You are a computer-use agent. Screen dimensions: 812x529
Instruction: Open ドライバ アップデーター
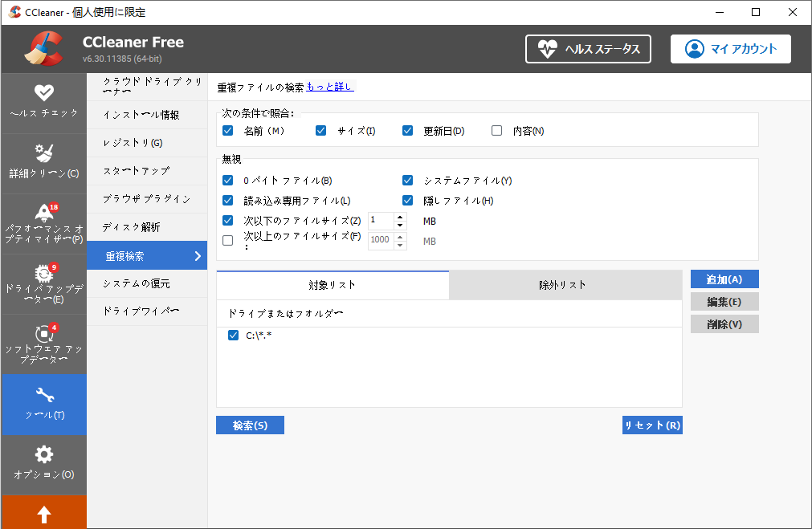pos(44,283)
